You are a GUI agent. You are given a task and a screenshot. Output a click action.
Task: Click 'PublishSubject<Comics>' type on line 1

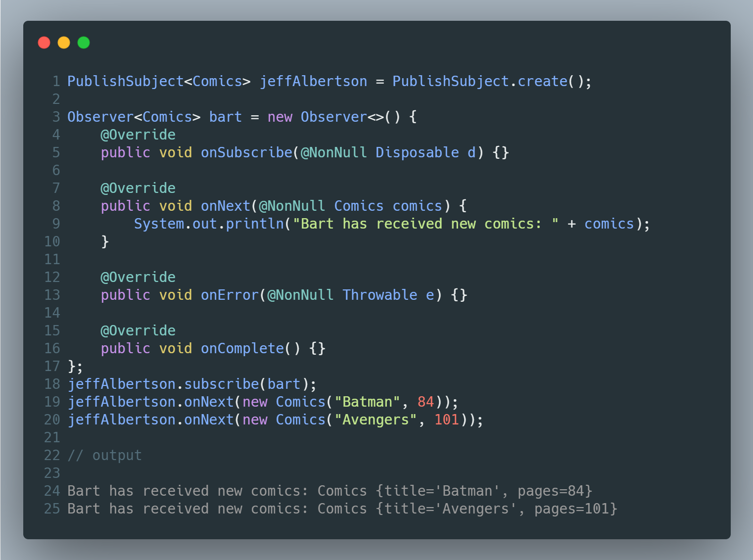tap(159, 81)
